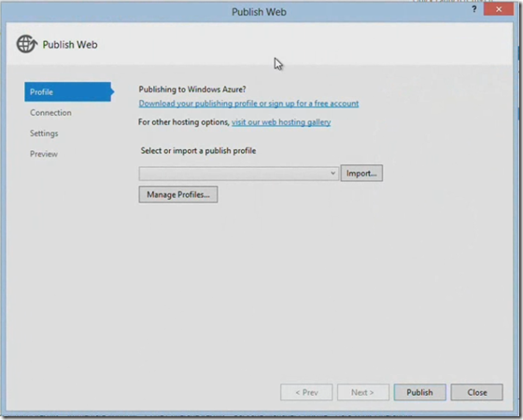Select the Profile tab in sidebar
523x420 pixels.
click(69, 91)
